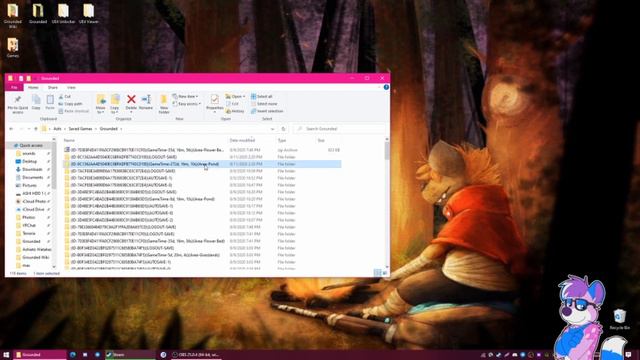The image size is (640, 360).
Task: Select Terraria in the navigation pane
Action: click(29, 233)
